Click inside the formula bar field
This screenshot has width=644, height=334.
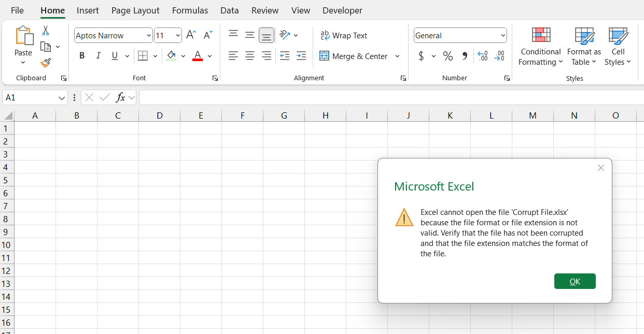391,97
